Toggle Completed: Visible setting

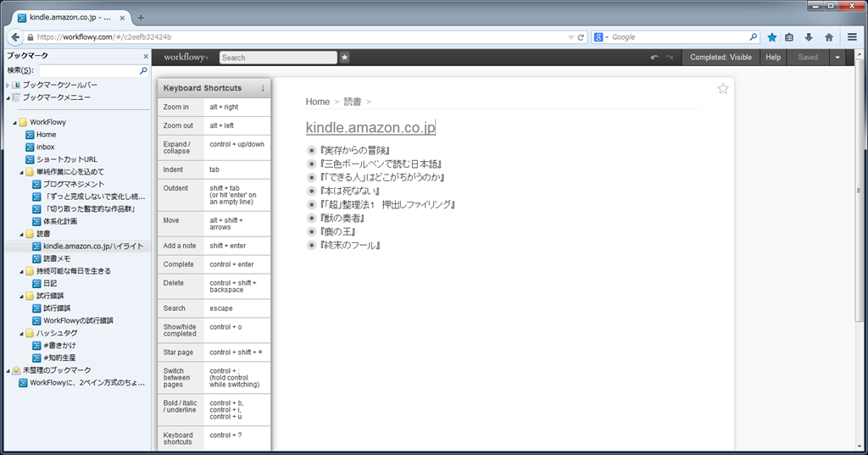click(x=721, y=57)
